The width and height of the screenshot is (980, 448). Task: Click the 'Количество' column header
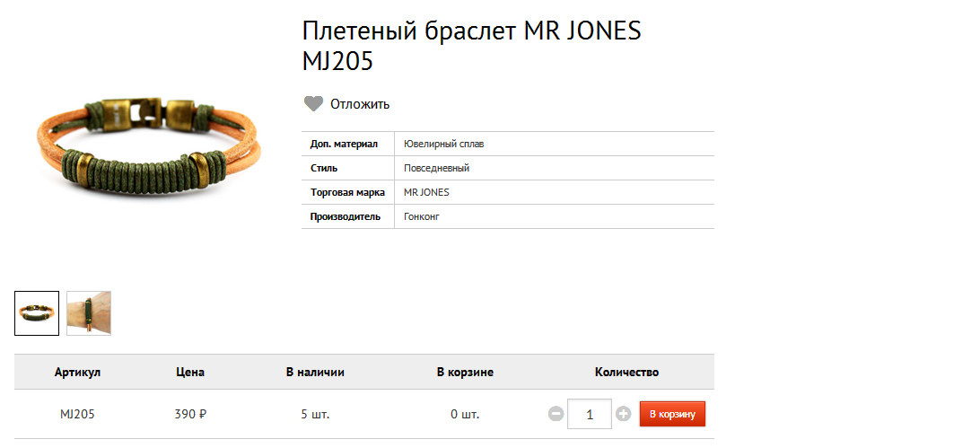627,373
